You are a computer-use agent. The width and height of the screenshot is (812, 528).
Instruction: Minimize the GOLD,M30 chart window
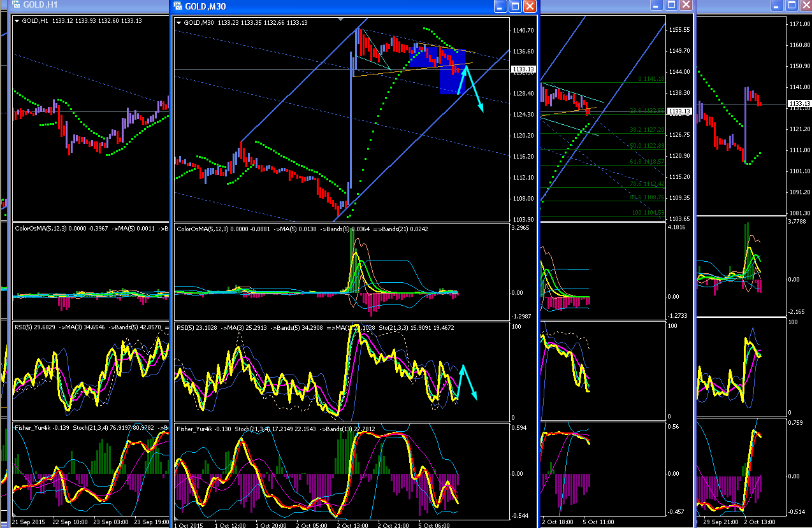click(500, 6)
